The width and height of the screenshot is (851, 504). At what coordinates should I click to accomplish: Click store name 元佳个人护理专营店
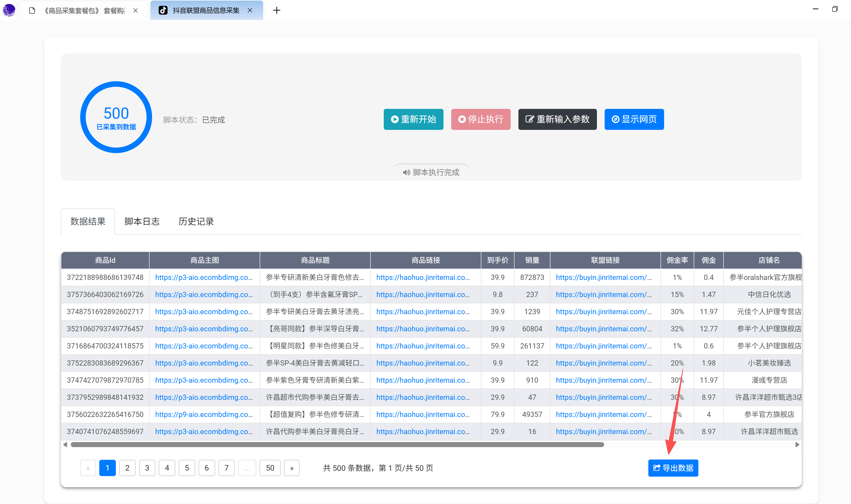pyautogui.click(x=769, y=312)
